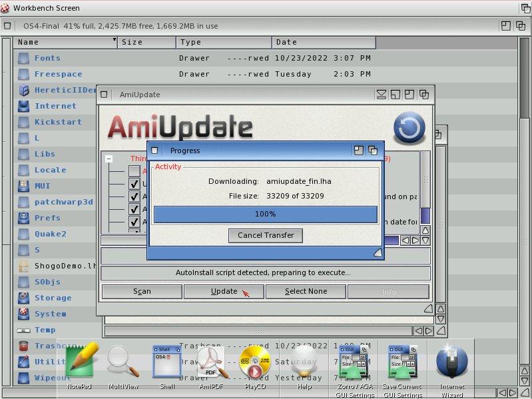Launch the Internet Wizard dock icon
This screenshot has height=399, width=532.
pyautogui.click(x=451, y=362)
